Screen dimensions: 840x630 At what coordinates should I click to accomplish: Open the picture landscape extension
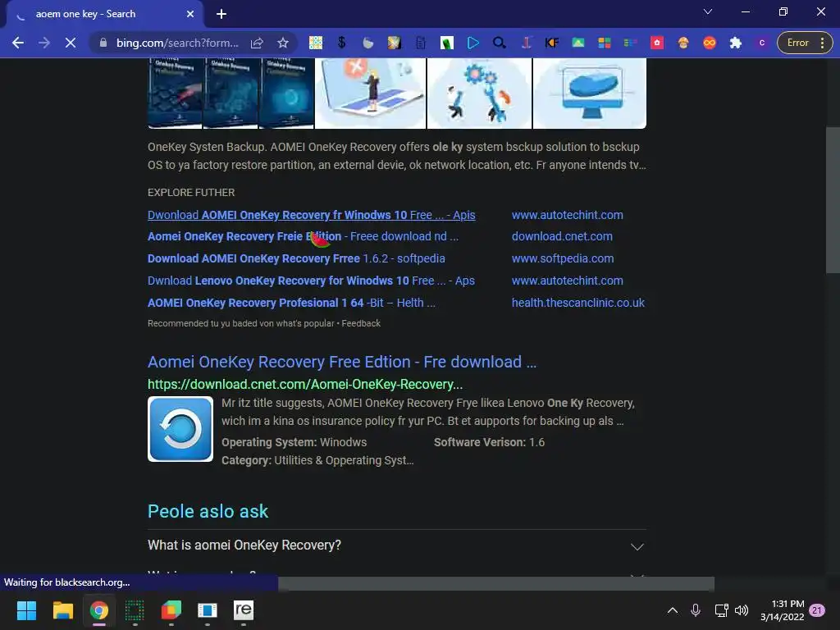(x=578, y=43)
